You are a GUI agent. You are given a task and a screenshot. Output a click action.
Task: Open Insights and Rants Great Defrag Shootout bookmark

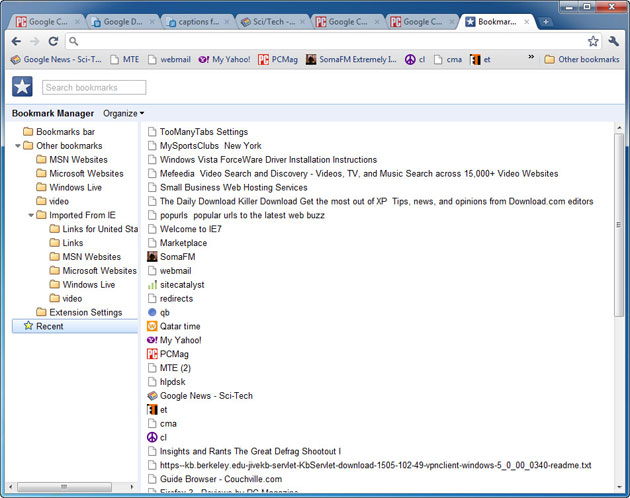click(244, 451)
